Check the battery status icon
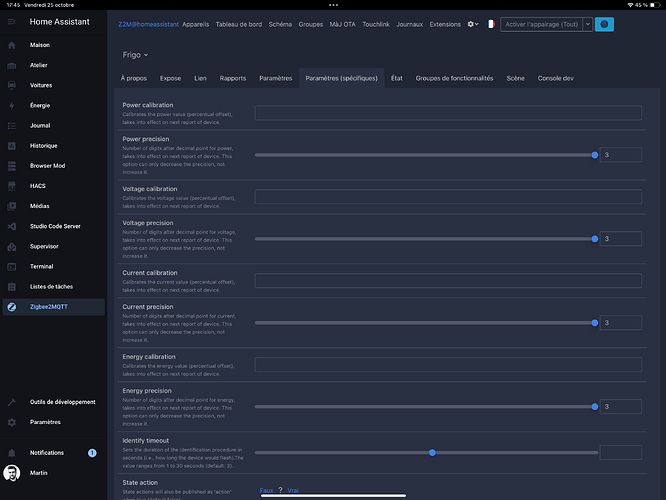 point(655,5)
